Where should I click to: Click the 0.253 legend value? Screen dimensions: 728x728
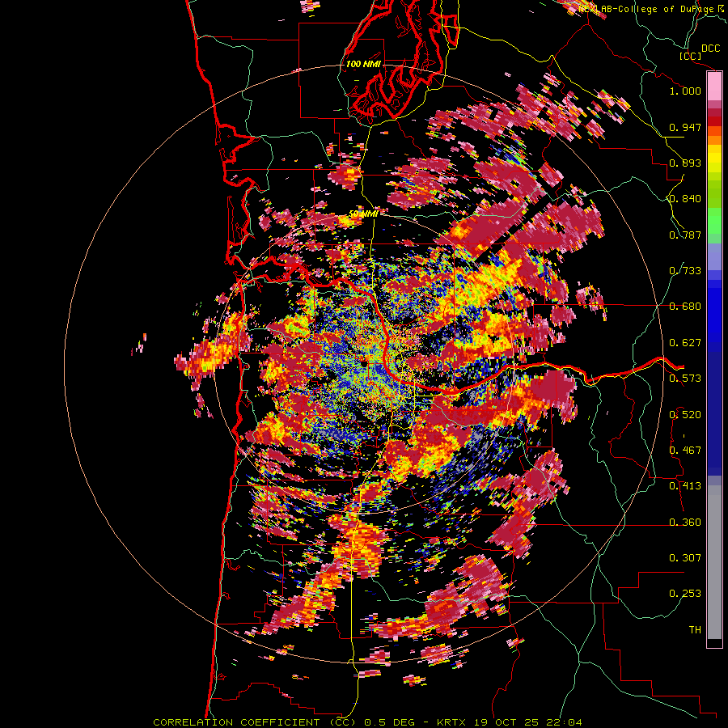click(x=685, y=594)
